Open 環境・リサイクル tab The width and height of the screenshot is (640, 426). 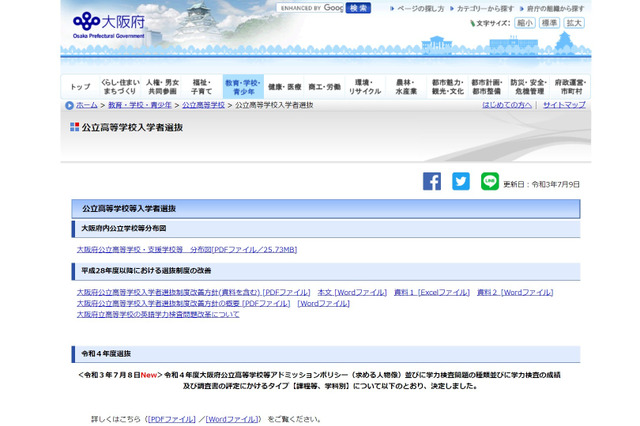[365, 87]
